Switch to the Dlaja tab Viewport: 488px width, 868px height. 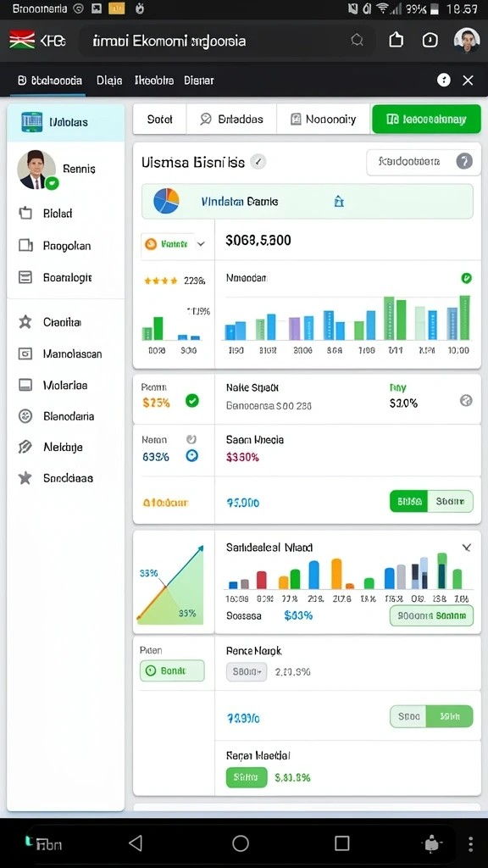(x=109, y=81)
